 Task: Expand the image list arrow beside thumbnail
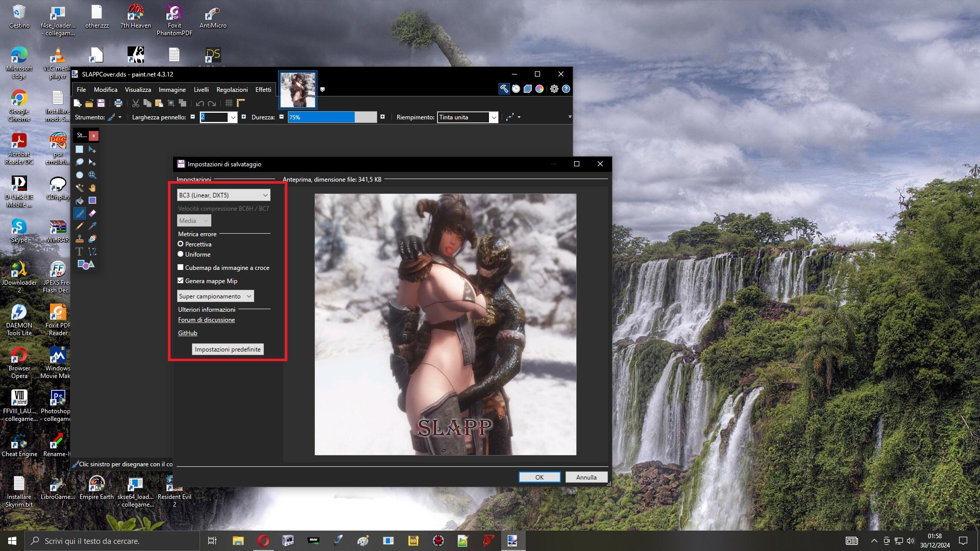click(x=322, y=89)
